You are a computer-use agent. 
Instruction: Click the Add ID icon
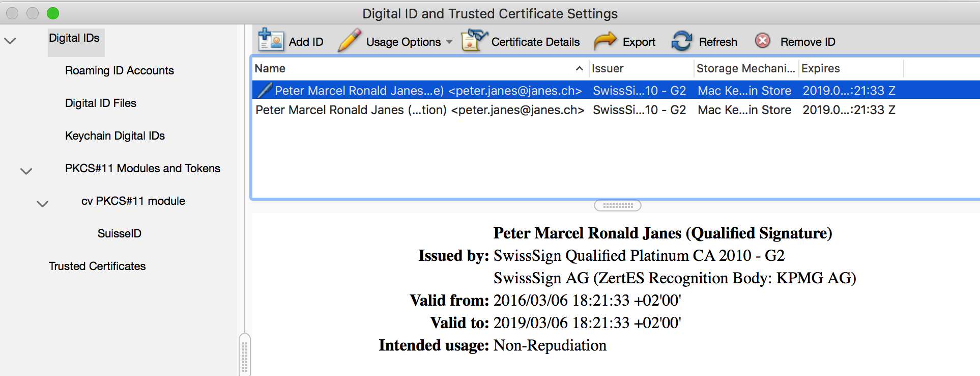270,40
